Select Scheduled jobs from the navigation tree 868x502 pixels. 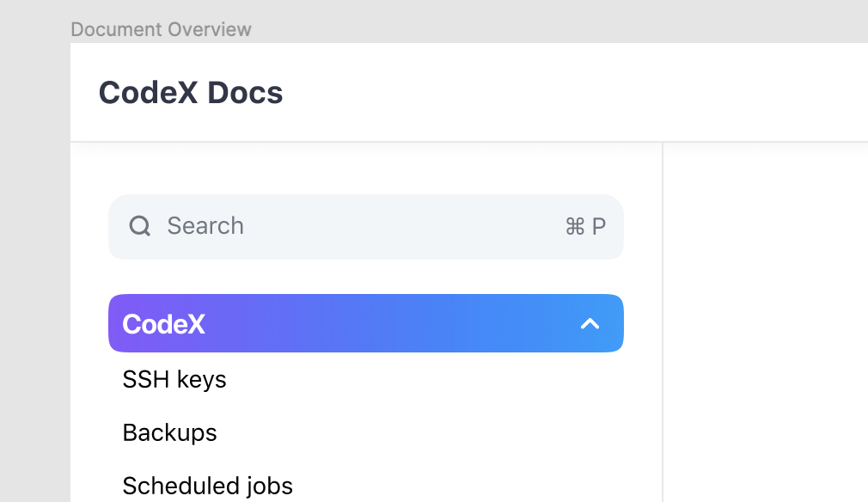(x=207, y=486)
